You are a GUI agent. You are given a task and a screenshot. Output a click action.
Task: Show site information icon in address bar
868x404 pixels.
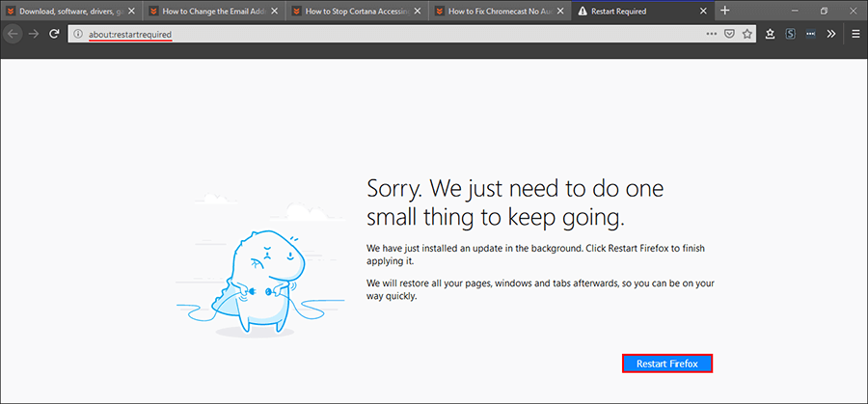(x=79, y=35)
